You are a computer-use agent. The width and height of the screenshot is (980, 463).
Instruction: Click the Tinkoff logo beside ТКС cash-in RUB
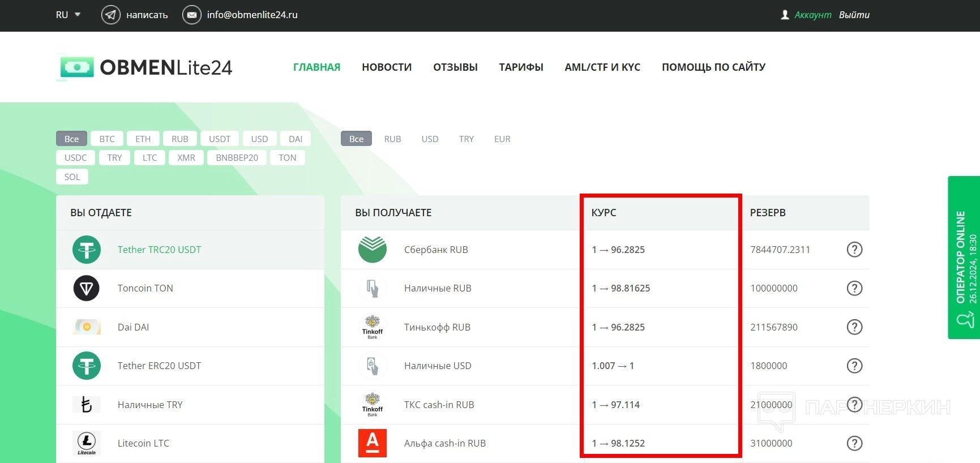pos(373,405)
